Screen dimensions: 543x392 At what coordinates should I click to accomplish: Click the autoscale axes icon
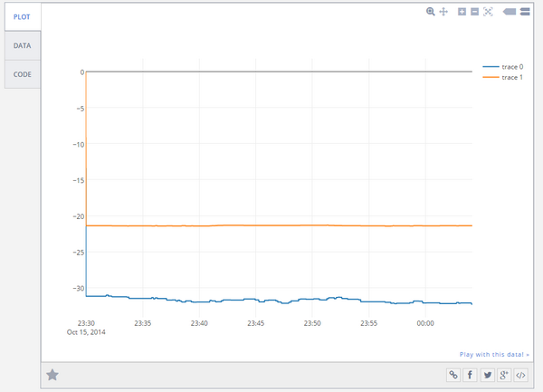pos(488,12)
